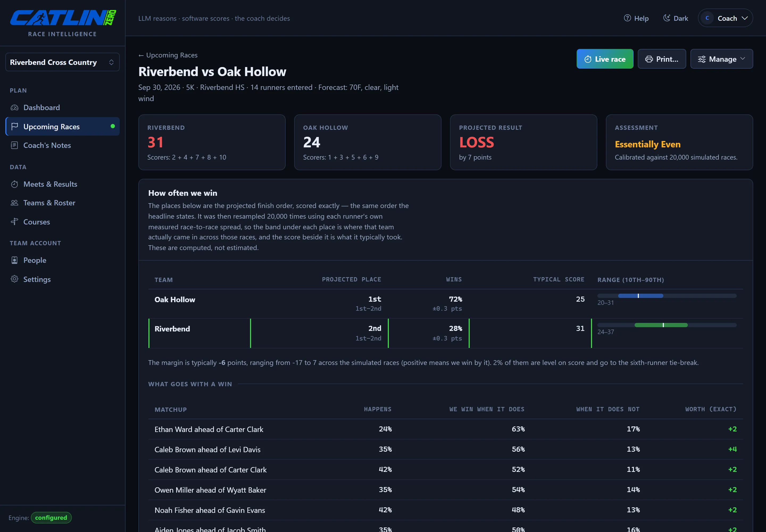Click the Dashboard gauge icon
This screenshot has height=532, width=766.
tap(14, 108)
